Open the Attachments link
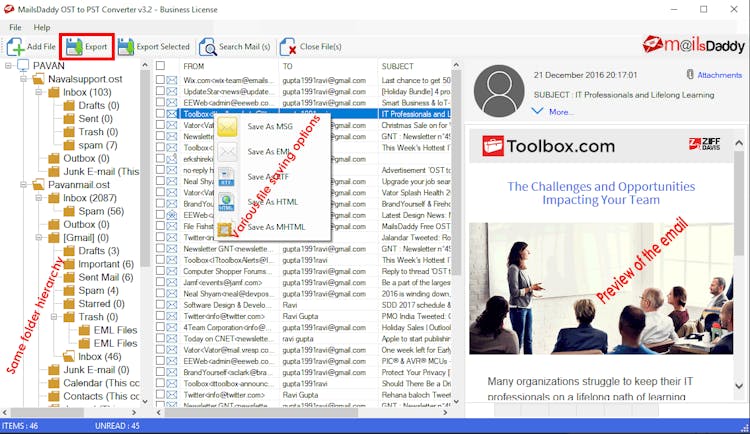 [719, 75]
